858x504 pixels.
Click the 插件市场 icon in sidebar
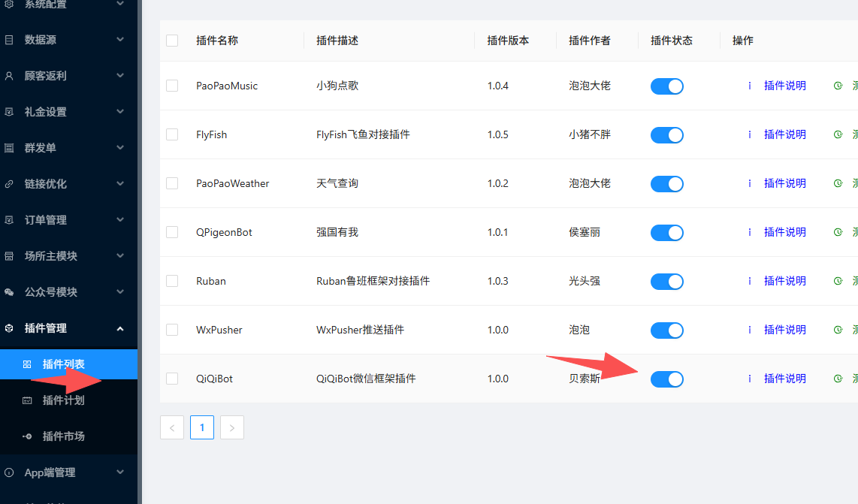click(x=27, y=436)
